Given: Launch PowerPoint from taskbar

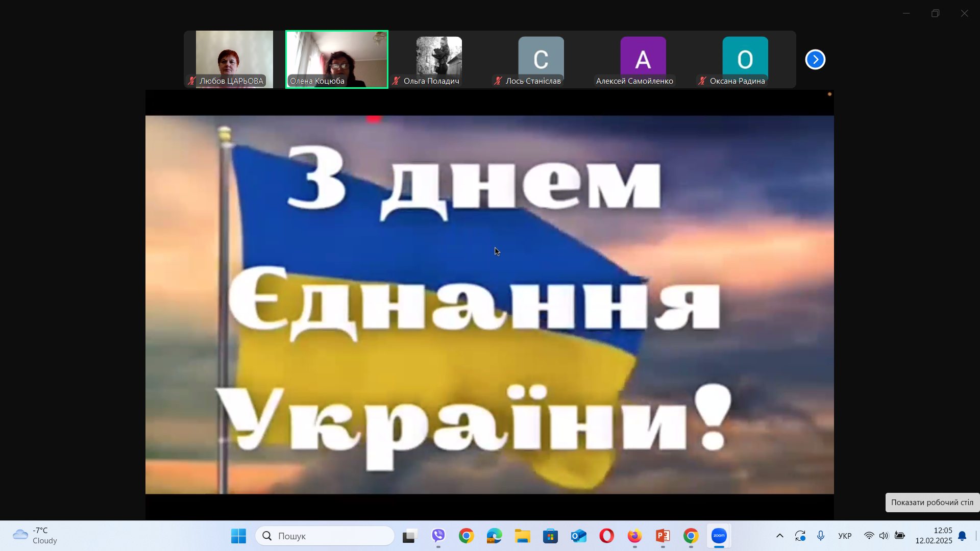Looking at the screenshot, I should tap(663, 536).
